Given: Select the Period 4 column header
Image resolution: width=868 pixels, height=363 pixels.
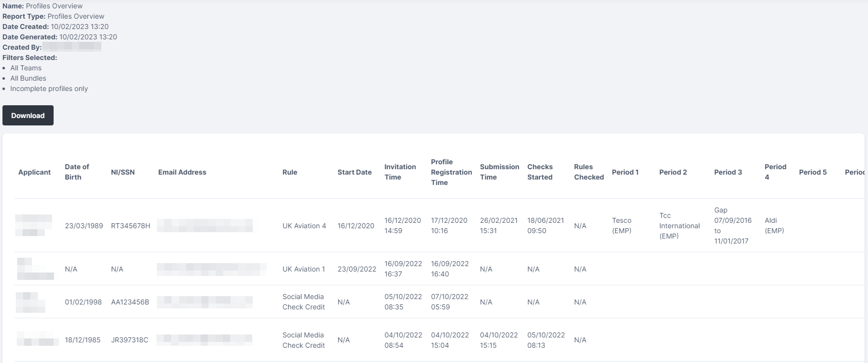Looking at the screenshot, I should [x=776, y=172].
